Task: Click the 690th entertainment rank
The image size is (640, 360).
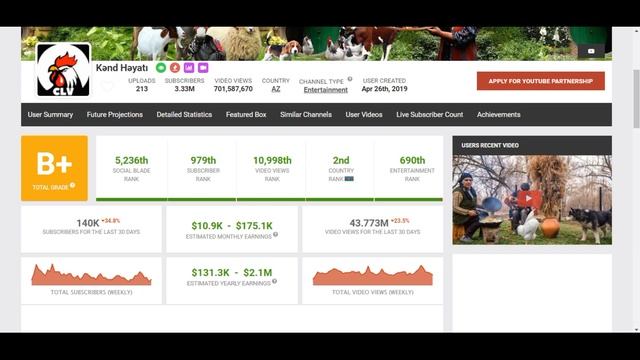Action: 412,160
